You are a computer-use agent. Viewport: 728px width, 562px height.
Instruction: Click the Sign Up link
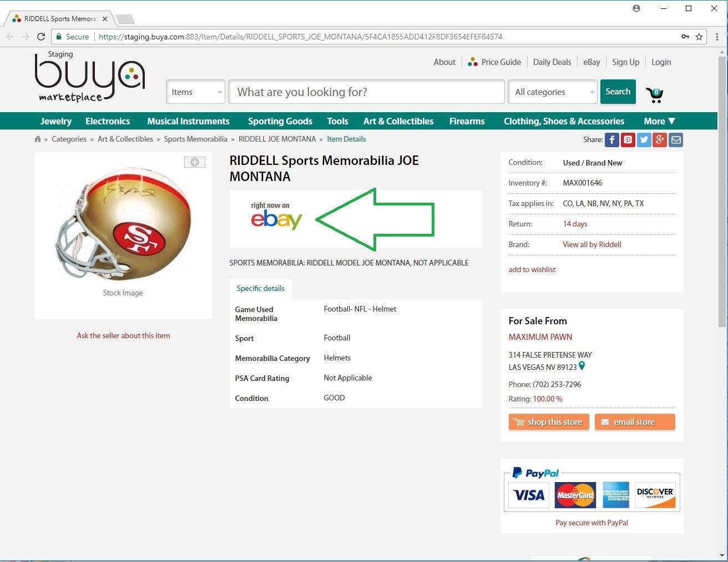pos(625,62)
